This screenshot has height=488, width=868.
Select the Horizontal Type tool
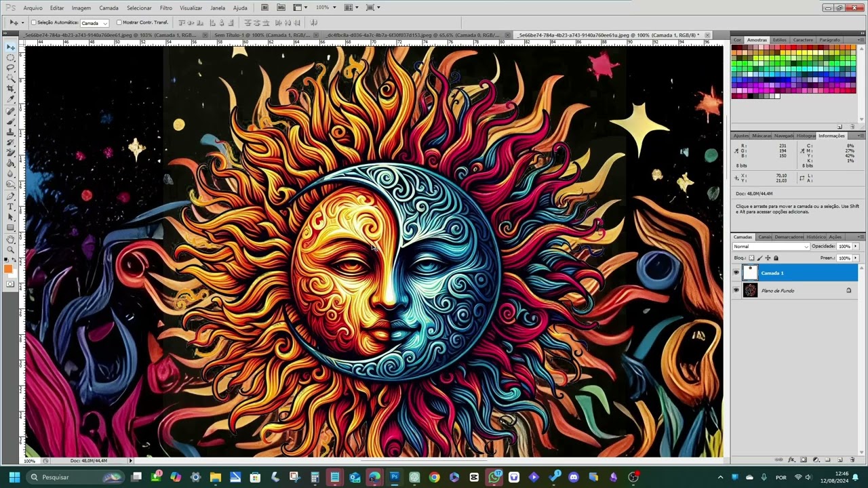11,206
